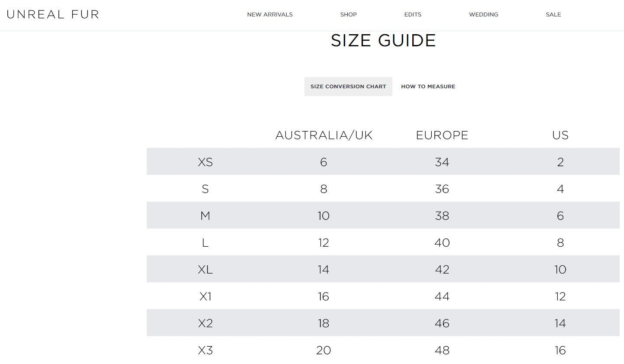Click US size 4 in S row
Viewport: 624px width, 364px height.
point(560,189)
